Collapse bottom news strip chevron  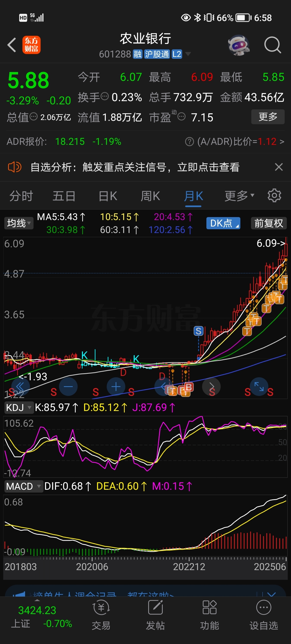click(x=272, y=594)
